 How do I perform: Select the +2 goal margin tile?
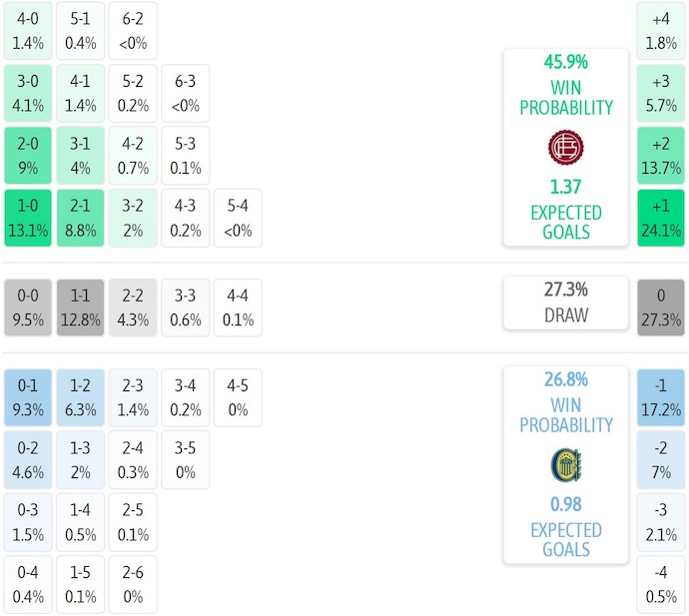[x=661, y=155]
